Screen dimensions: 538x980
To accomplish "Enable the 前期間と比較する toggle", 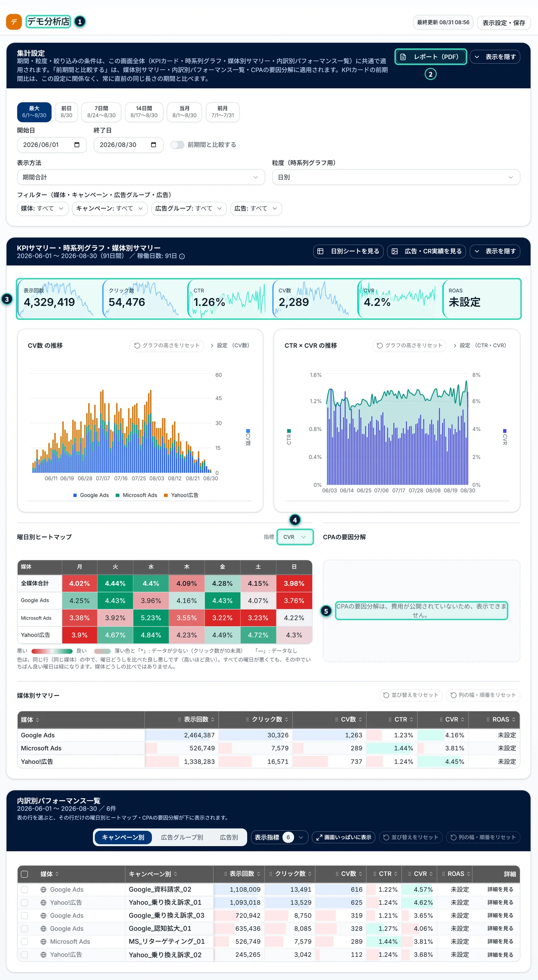I will click(178, 145).
